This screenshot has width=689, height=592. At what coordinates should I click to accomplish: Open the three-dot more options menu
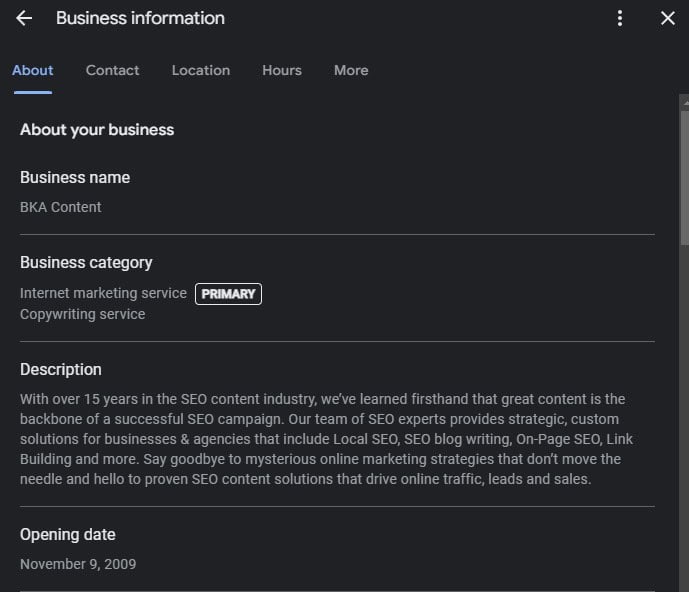point(620,18)
